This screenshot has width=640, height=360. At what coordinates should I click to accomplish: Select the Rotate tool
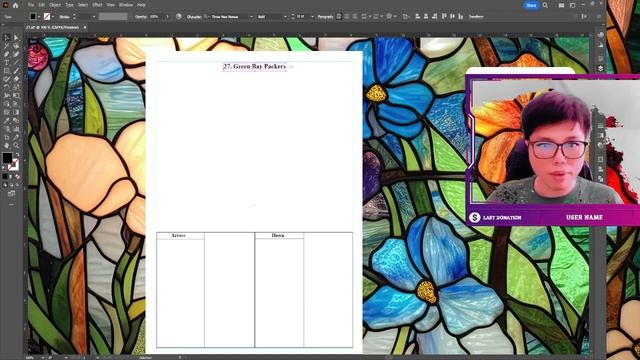[x=7, y=87]
